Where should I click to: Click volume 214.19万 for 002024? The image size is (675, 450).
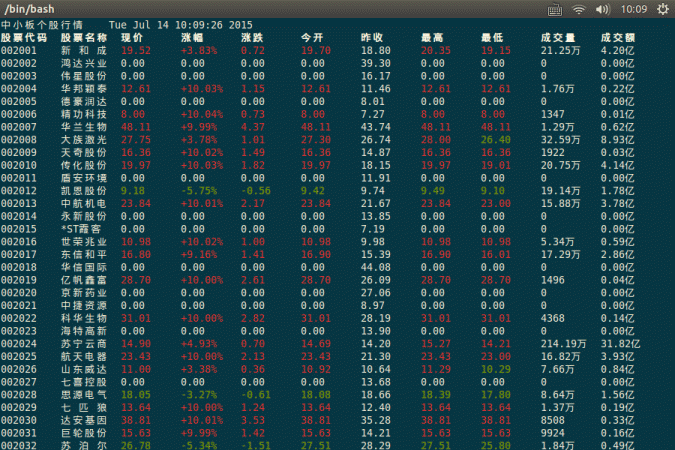point(564,344)
